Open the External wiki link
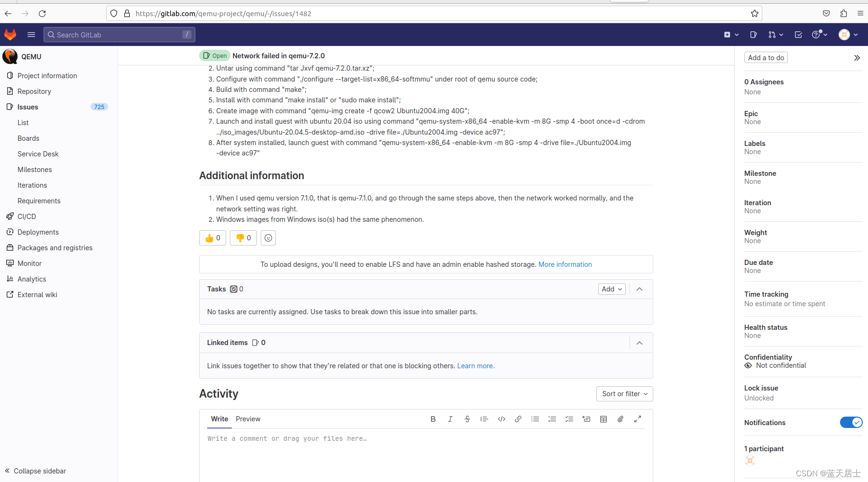 pyautogui.click(x=37, y=295)
